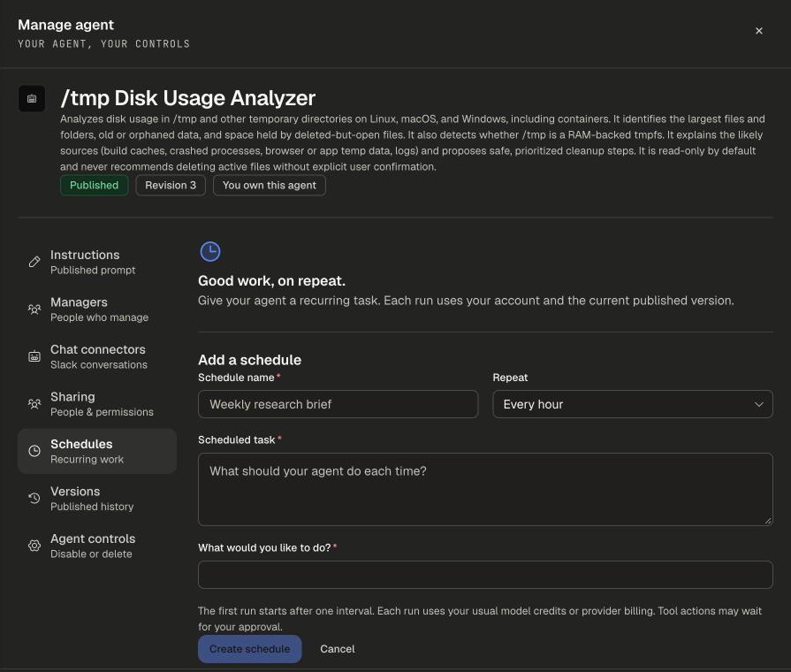
Task: Click the You own this agent badge
Action: click(270, 186)
